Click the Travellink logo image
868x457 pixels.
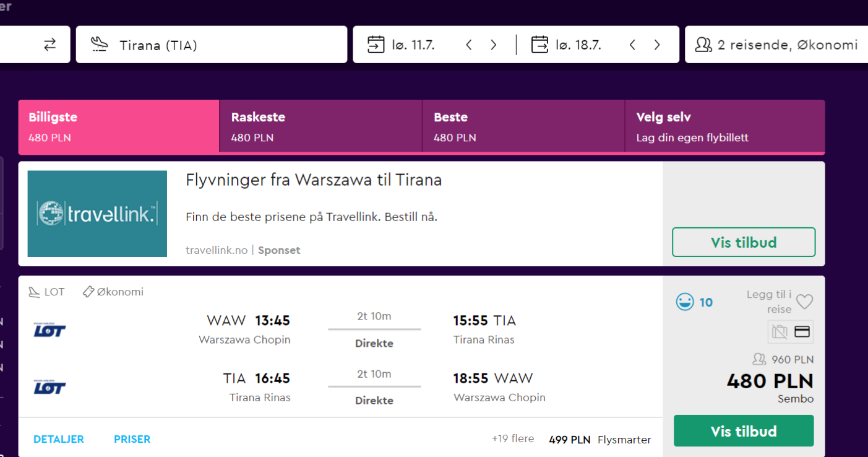click(98, 214)
